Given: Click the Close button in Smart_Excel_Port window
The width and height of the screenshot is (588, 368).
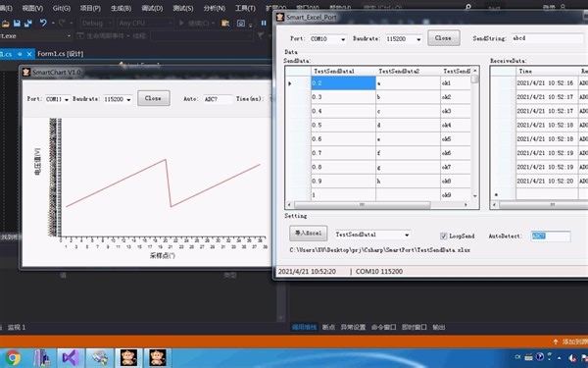Looking at the screenshot, I should [x=444, y=38].
